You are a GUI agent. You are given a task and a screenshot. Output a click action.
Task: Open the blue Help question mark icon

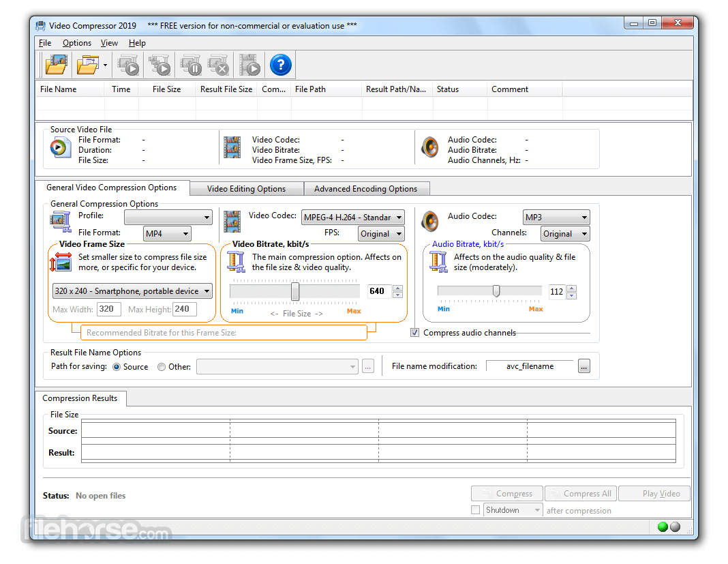(280, 65)
